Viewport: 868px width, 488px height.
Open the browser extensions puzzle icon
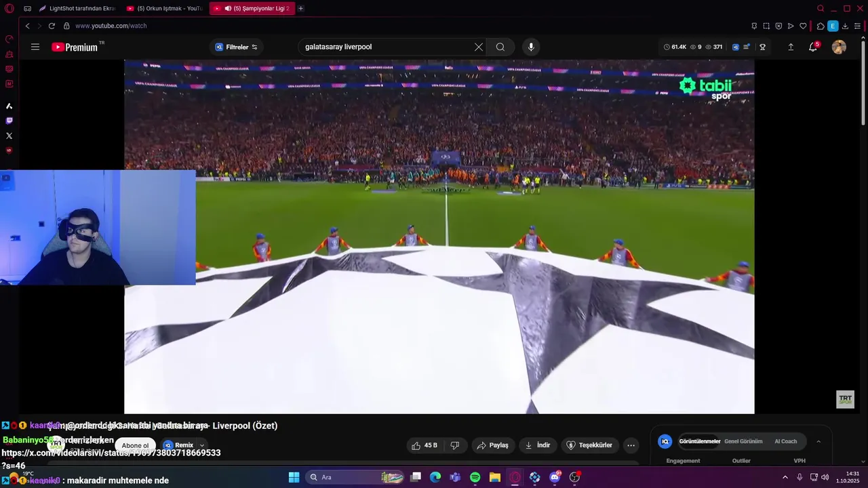tap(821, 26)
